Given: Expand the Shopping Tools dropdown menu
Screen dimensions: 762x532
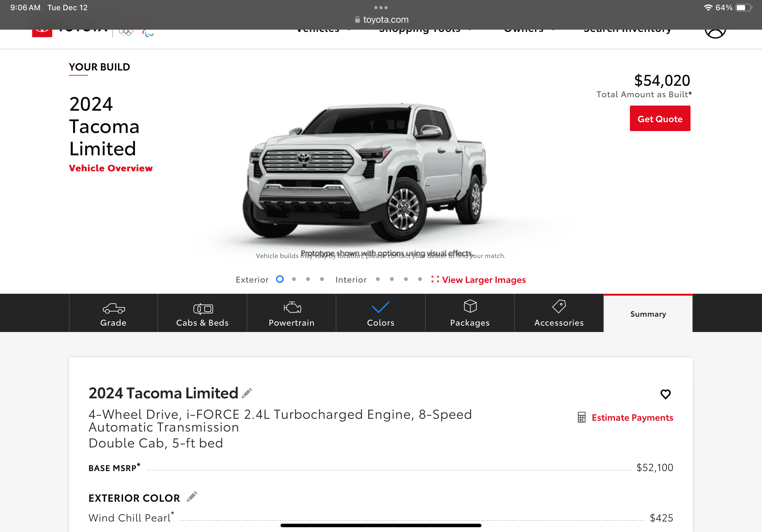Looking at the screenshot, I should [425, 32].
